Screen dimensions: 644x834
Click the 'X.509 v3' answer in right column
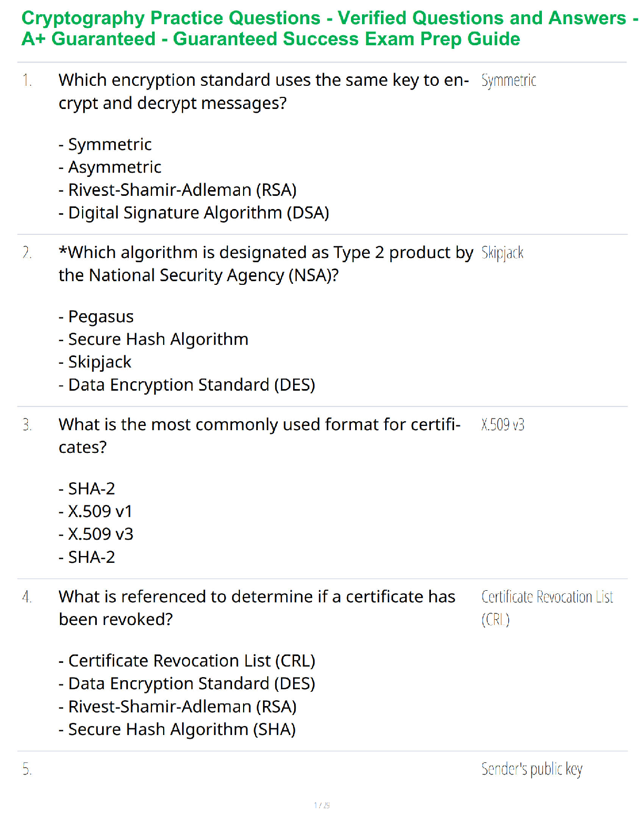point(503,425)
